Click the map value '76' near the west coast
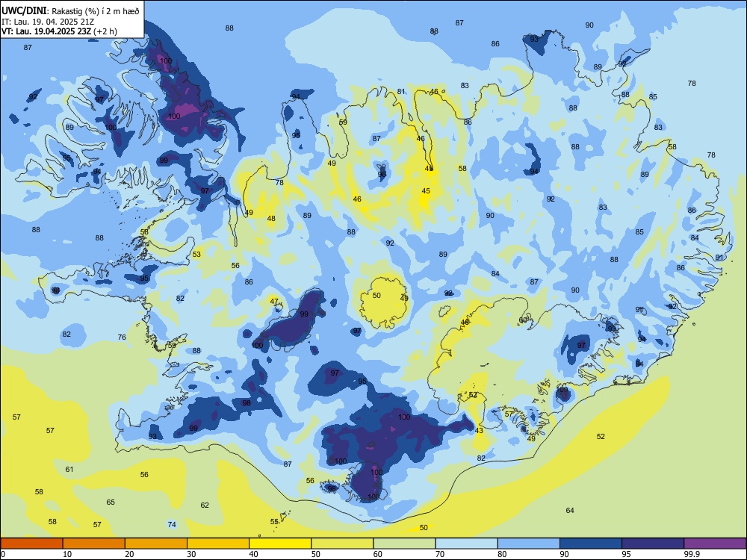The height and width of the screenshot is (560, 747). [122, 337]
